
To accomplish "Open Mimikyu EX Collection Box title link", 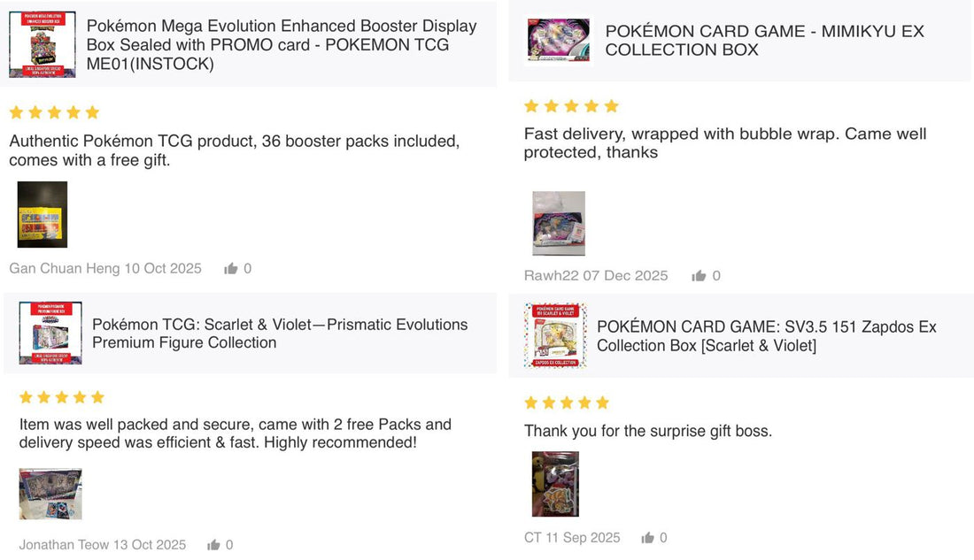I will pyautogui.click(x=765, y=41).
